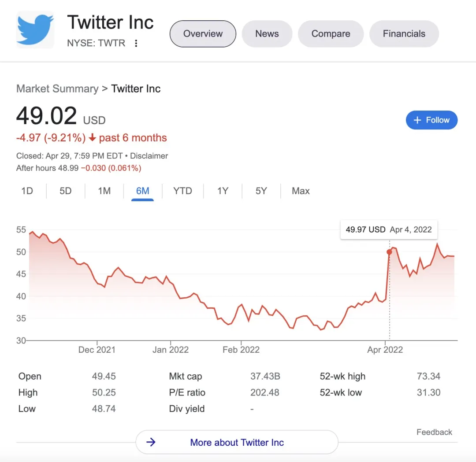
Task: Click the Apr 4 data point on chart
Action: (389, 252)
